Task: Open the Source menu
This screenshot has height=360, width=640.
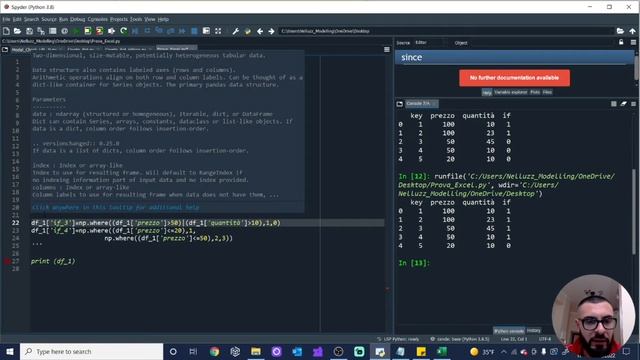Action: click(x=49, y=19)
